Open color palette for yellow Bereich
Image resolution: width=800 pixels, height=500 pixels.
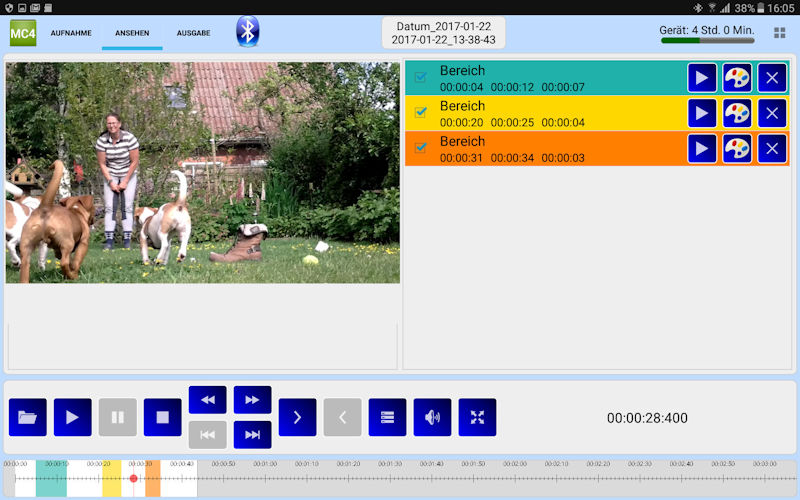737,113
